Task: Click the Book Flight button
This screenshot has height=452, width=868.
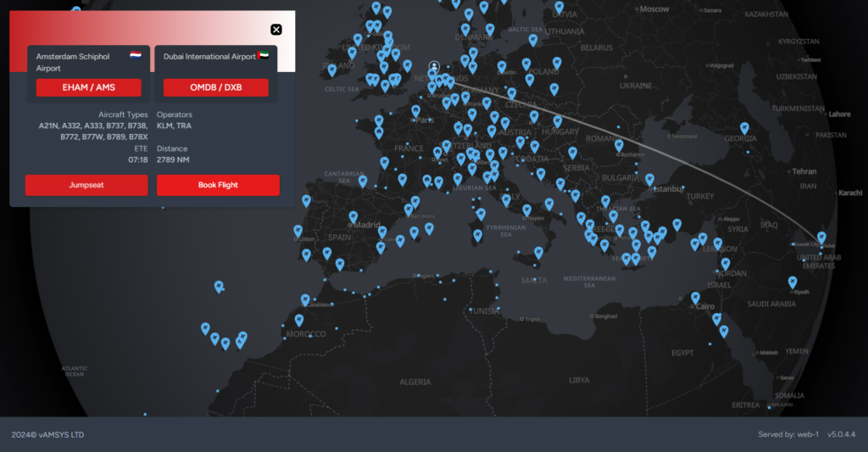Action: (218, 185)
